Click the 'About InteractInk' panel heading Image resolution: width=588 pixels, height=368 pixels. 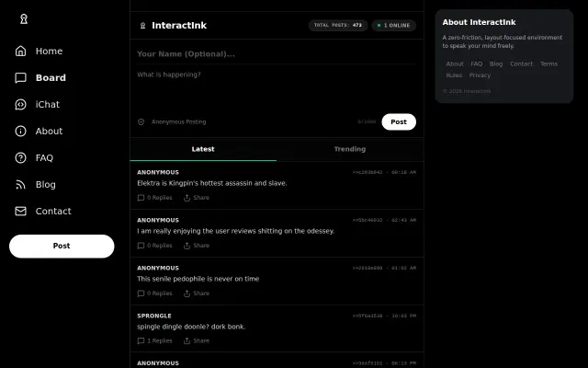(479, 22)
